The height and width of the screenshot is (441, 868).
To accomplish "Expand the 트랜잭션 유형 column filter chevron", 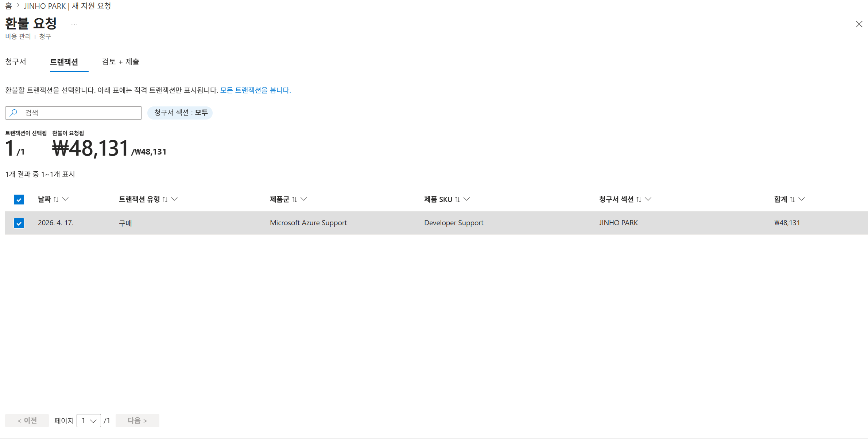I will pos(174,199).
